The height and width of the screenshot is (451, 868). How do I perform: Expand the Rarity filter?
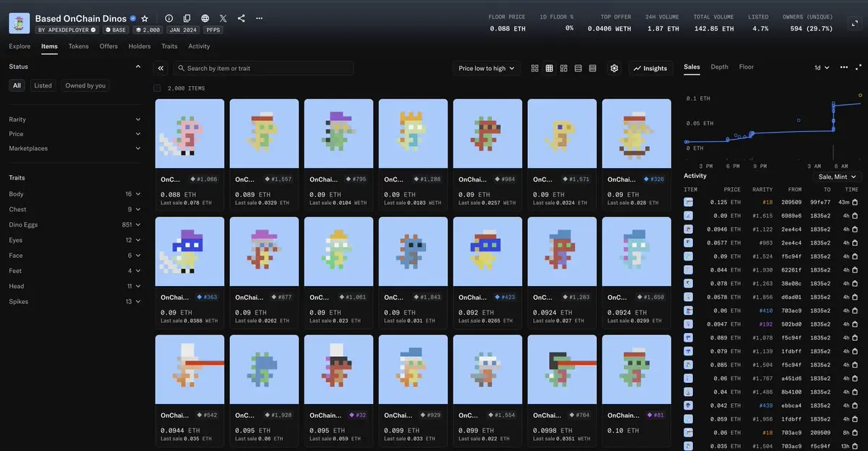tap(75, 119)
